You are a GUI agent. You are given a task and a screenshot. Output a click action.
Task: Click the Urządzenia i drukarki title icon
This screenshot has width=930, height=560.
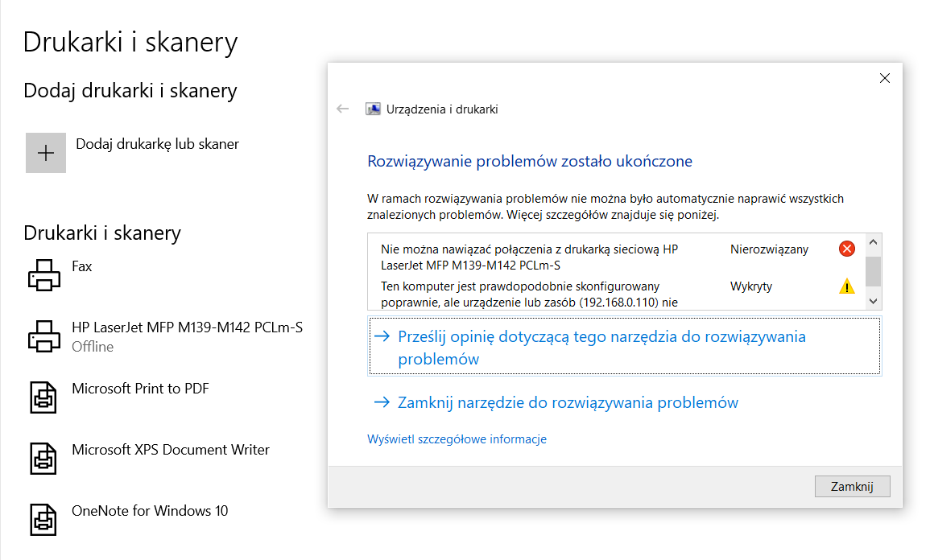373,109
